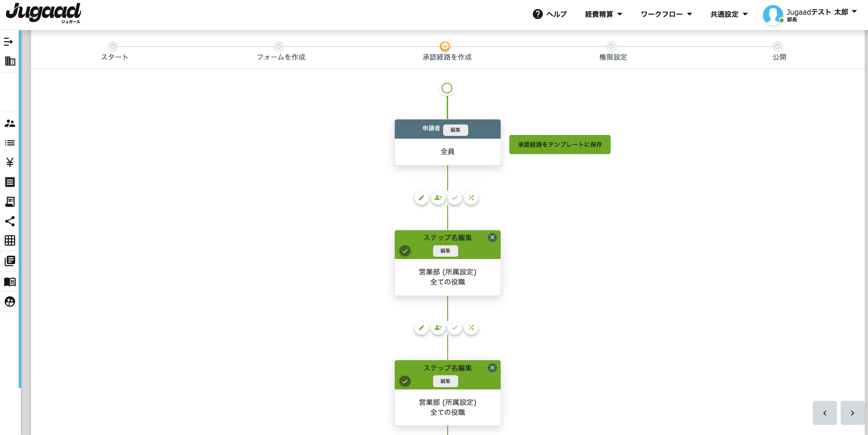Click the shuffle branch icon below 申請者
The image size is (868, 435).
pos(471,198)
